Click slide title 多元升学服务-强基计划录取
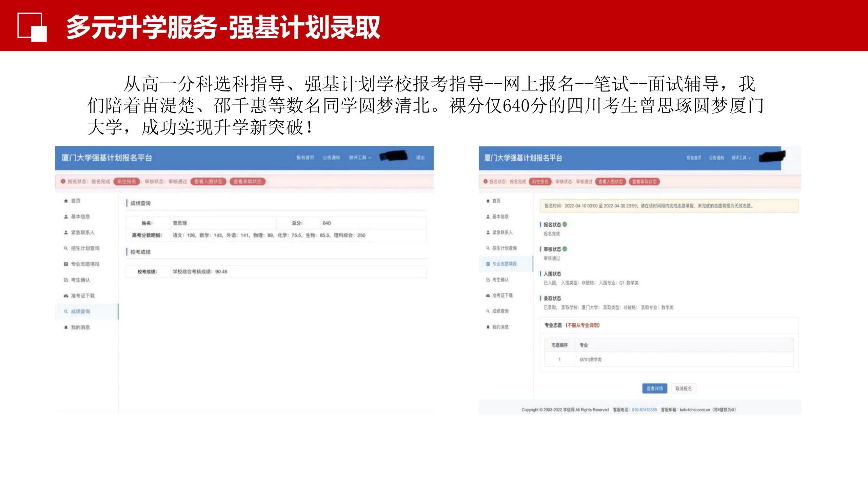Screen dimensions: 868x488 click(223, 27)
